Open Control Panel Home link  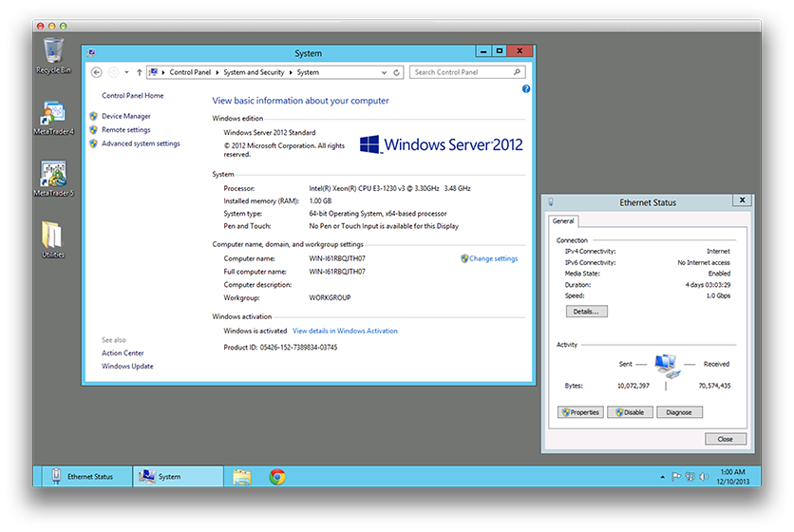tap(133, 95)
